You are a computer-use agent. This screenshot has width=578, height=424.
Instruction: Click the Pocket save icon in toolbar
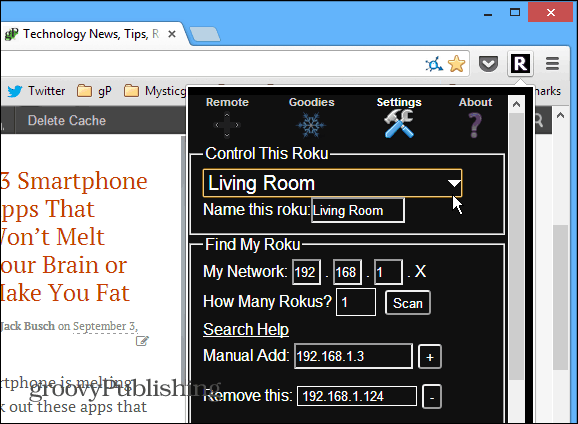(x=488, y=64)
